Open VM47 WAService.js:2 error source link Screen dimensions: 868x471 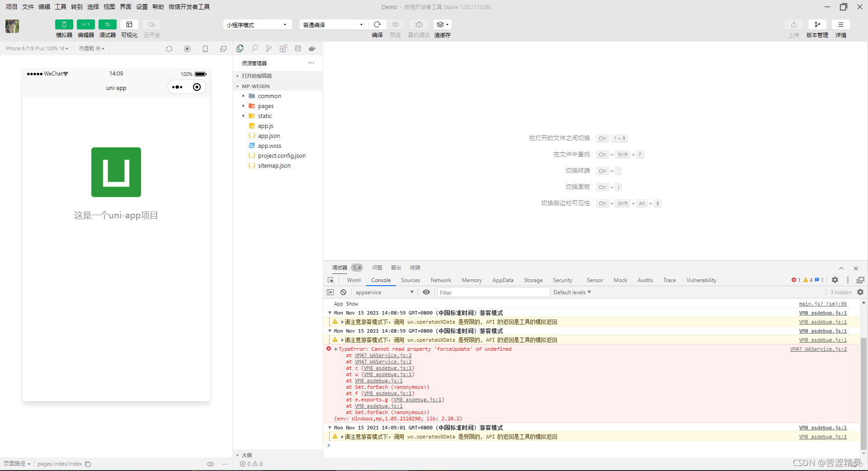[818, 349]
